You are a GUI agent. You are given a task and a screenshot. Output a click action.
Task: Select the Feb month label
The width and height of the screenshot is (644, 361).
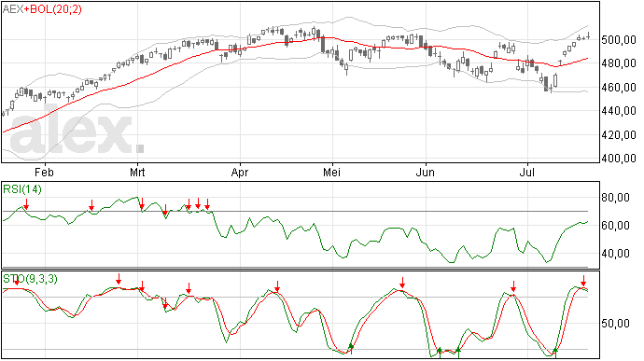[44, 172]
